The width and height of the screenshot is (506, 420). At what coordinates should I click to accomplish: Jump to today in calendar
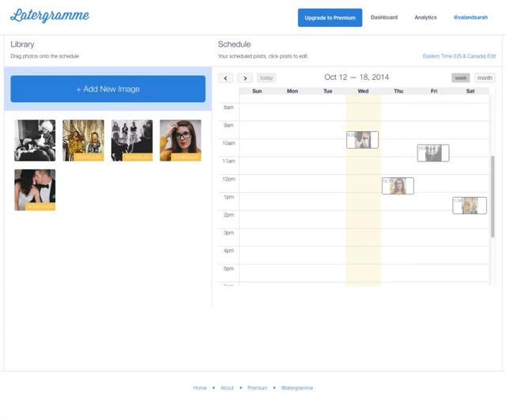tap(266, 78)
